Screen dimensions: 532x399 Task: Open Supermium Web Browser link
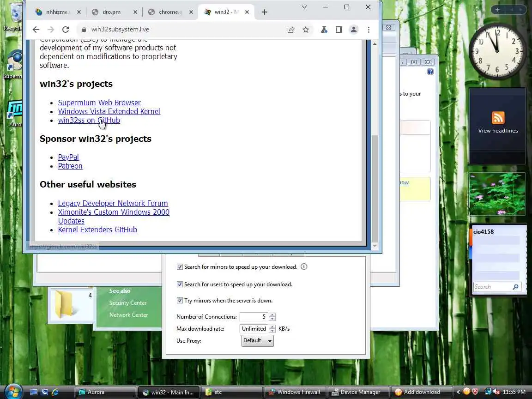click(x=99, y=103)
